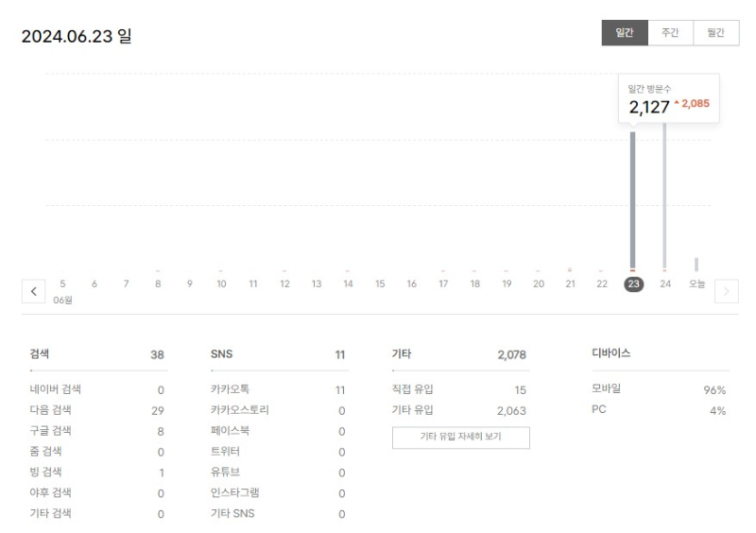Viewport: 756px width, 533px height.
Task: Click the 기타 category header
Action: [402, 354]
